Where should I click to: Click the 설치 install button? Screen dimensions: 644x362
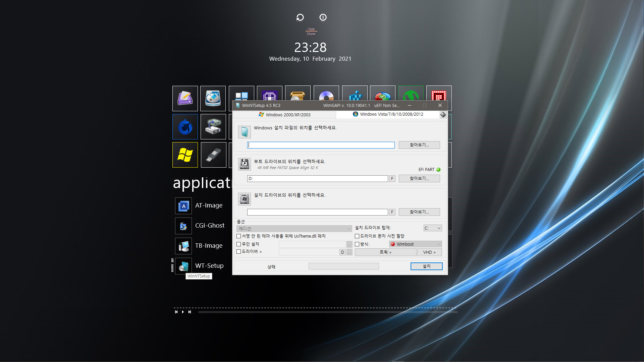pos(427,266)
